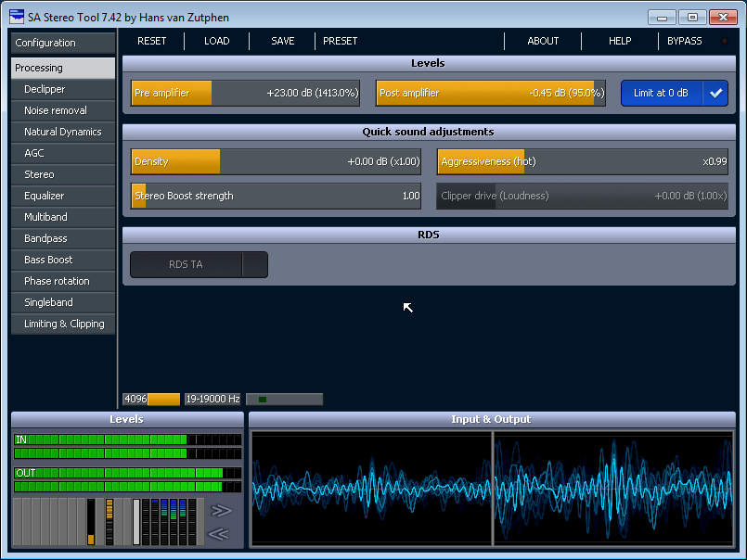Minimize the Stereo Tool window
The width and height of the screenshot is (747, 560).
point(662,18)
